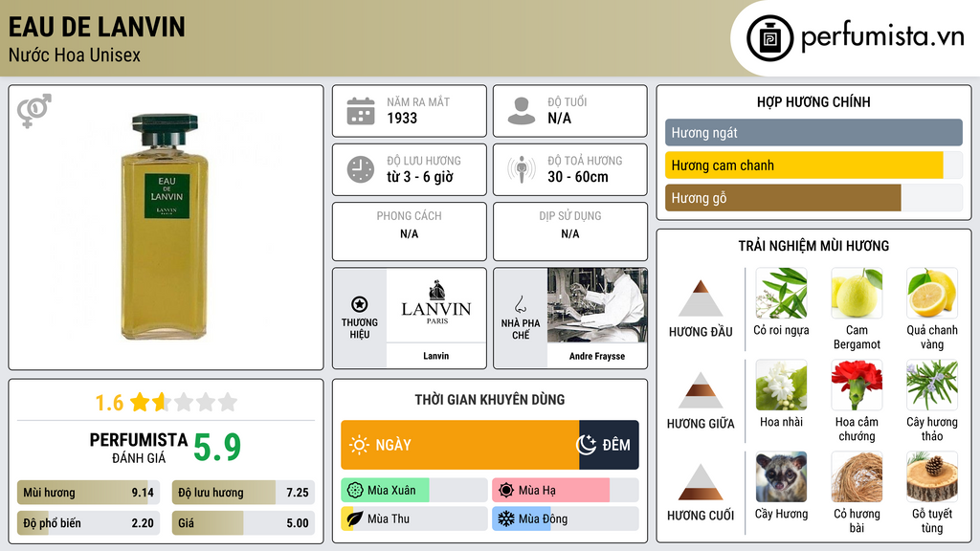This screenshot has height=551, width=980.
Task: Click the person icon for age group
Action: point(522,111)
